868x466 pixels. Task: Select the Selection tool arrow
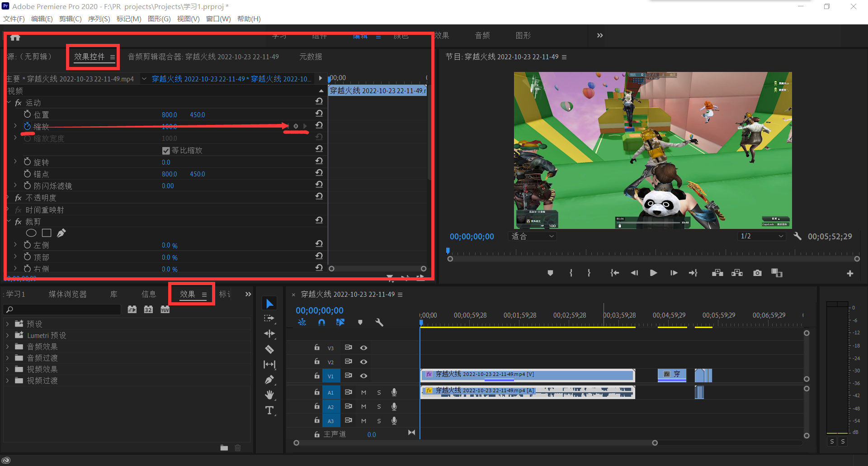(269, 304)
